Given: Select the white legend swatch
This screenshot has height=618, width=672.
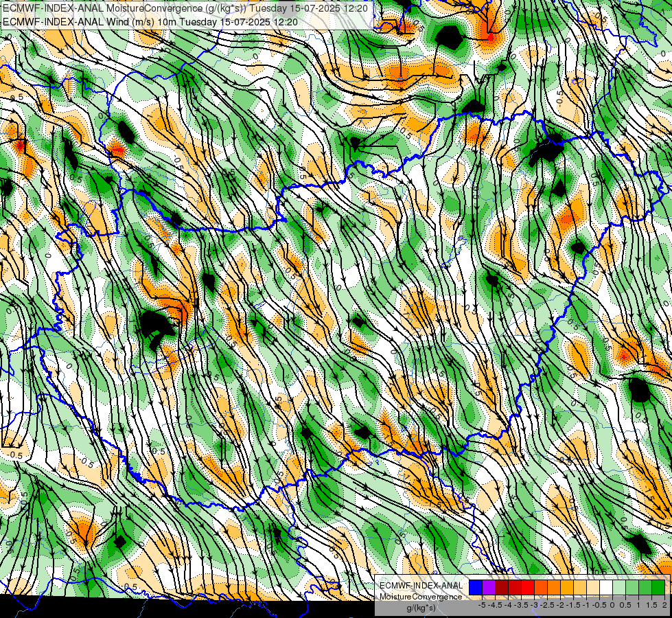Looking at the screenshot, I should point(606,587).
